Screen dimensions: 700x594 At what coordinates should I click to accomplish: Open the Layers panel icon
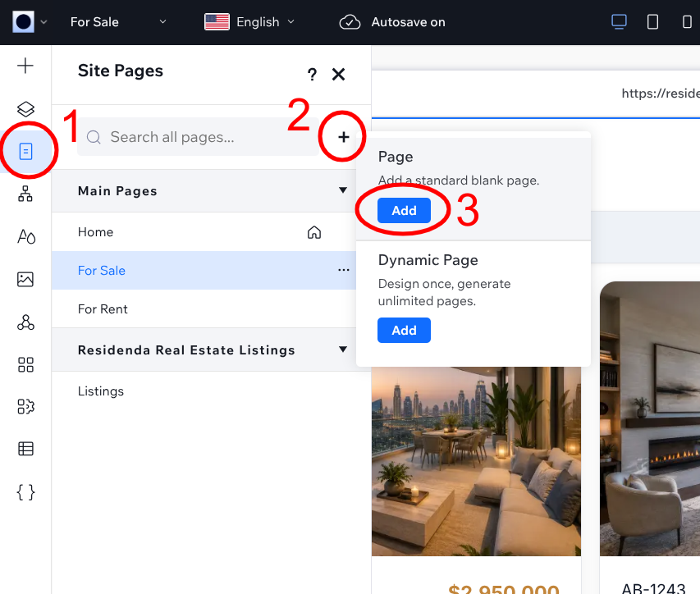tap(25, 108)
